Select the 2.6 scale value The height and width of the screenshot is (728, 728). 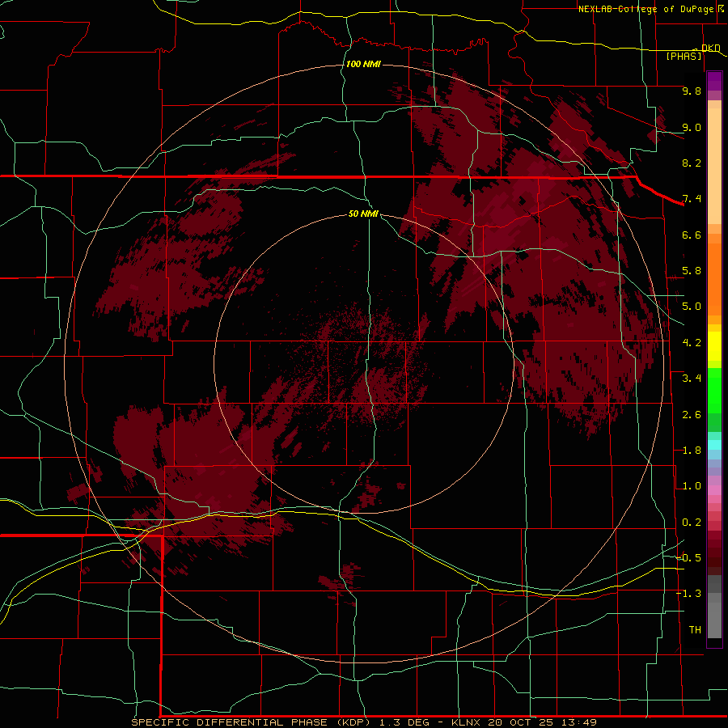(x=692, y=415)
